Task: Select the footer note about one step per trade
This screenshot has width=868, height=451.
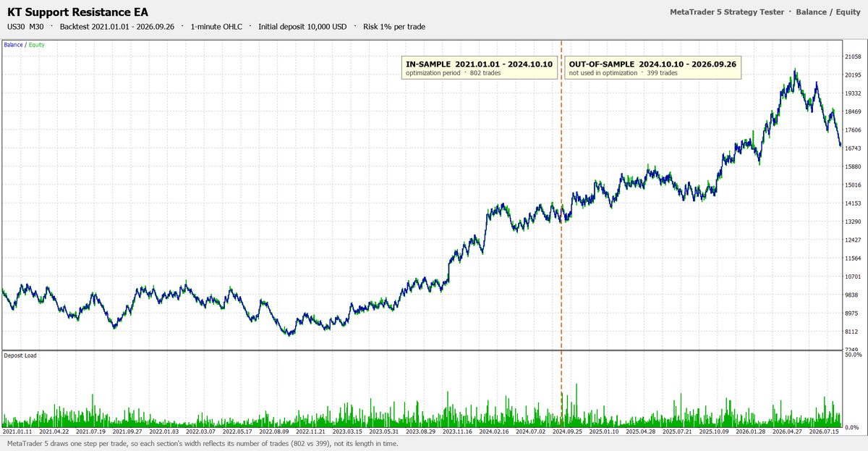Action: point(203,443)
